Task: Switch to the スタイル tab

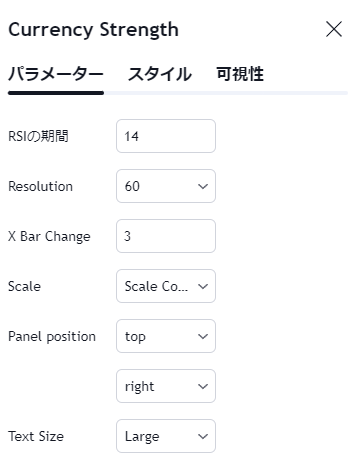Action: tap(160, 74)
